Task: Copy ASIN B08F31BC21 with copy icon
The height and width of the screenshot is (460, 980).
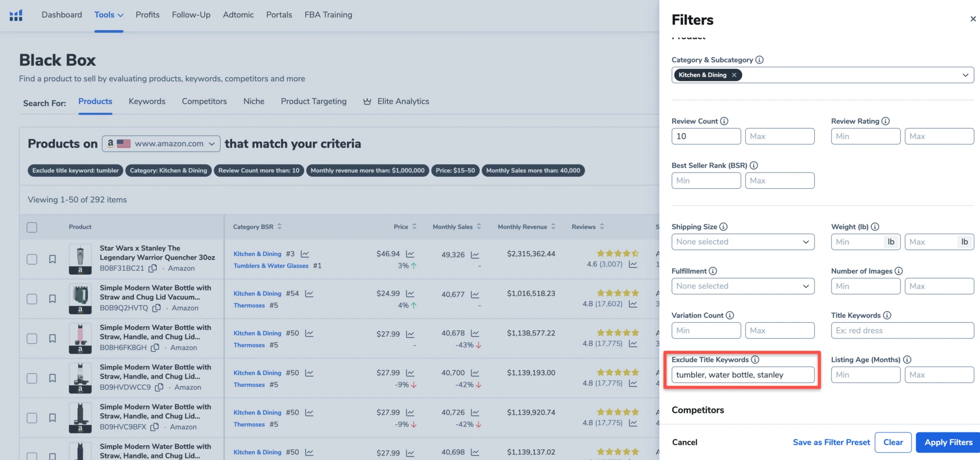Action: click(x=153, y=268)
